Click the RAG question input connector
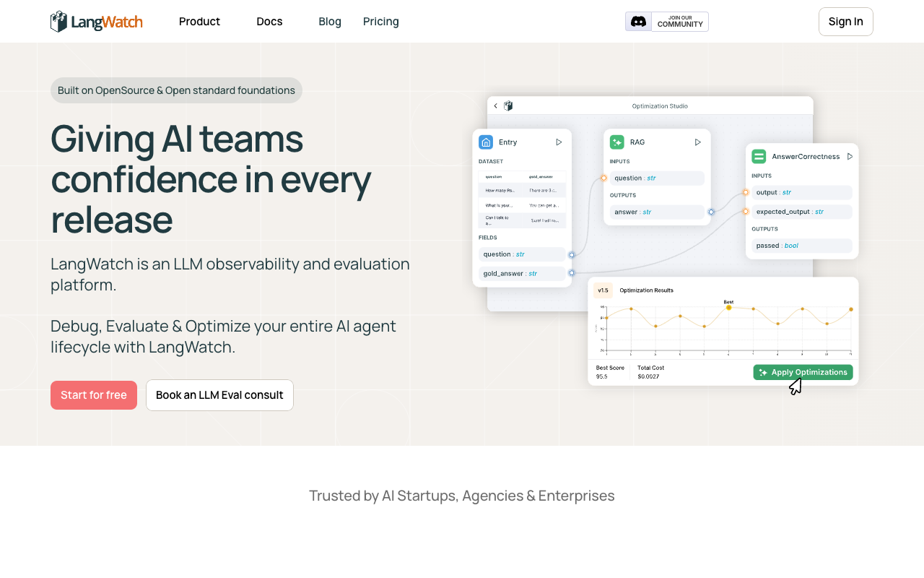Viewport: 924px width, 578px height. (x=603, y=178)
